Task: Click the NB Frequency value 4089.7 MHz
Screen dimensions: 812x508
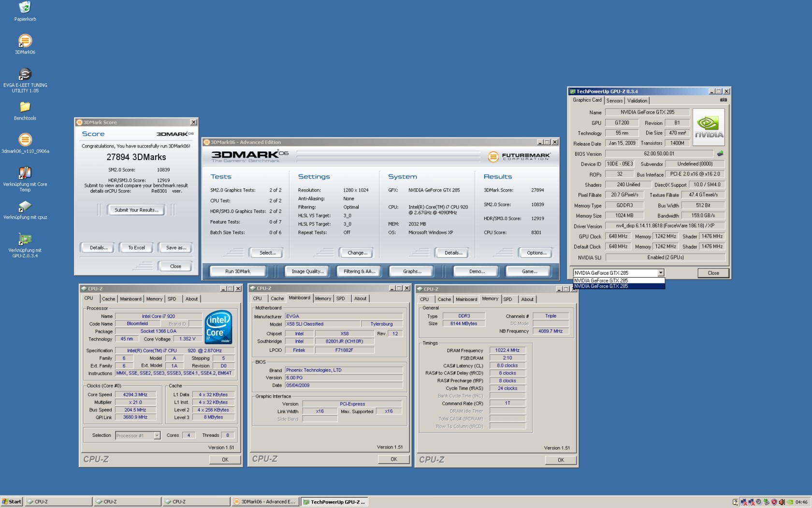Action: pos(551,331)
